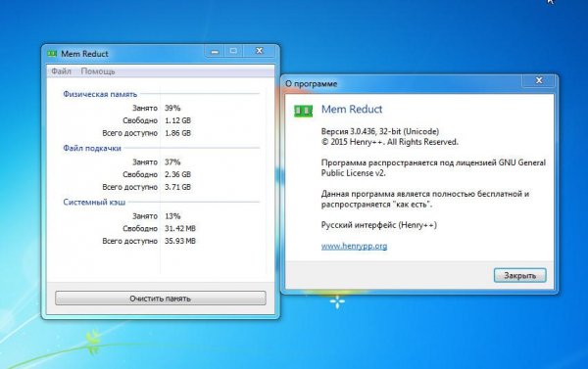This screenshot has width=588, height=369.
Task: Click the 39% physical memory usage value
Action: click(x=172, y=108)
